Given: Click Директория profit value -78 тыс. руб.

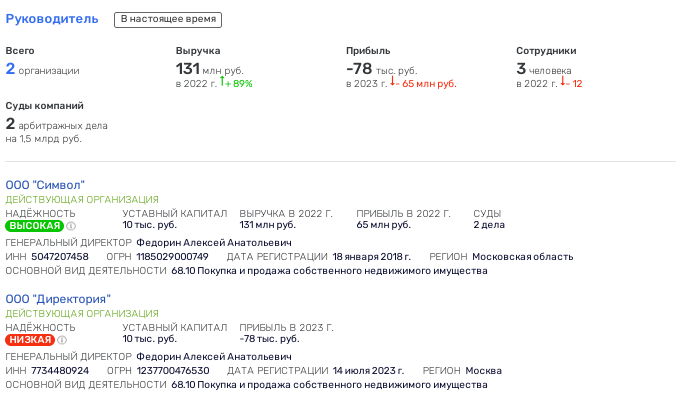Looking at the screenshot, I should point(269,339).
